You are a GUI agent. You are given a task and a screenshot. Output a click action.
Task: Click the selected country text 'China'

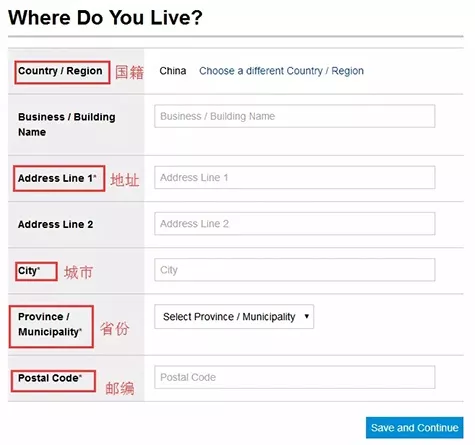tap(173, 71)
